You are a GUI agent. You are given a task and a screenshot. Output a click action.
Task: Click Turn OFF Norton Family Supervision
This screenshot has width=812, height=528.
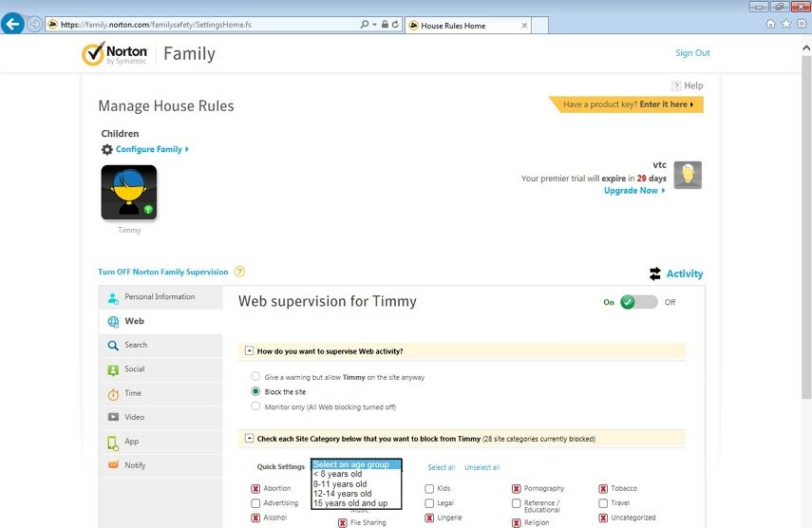[163, 272]
